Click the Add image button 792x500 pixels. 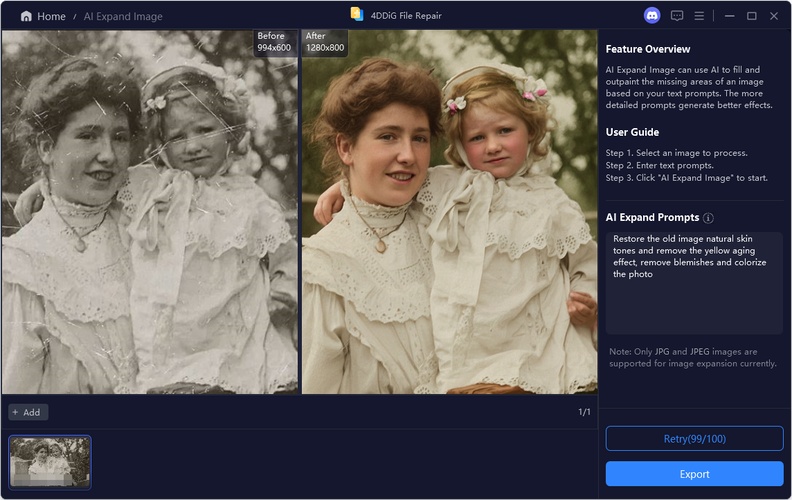28,412
